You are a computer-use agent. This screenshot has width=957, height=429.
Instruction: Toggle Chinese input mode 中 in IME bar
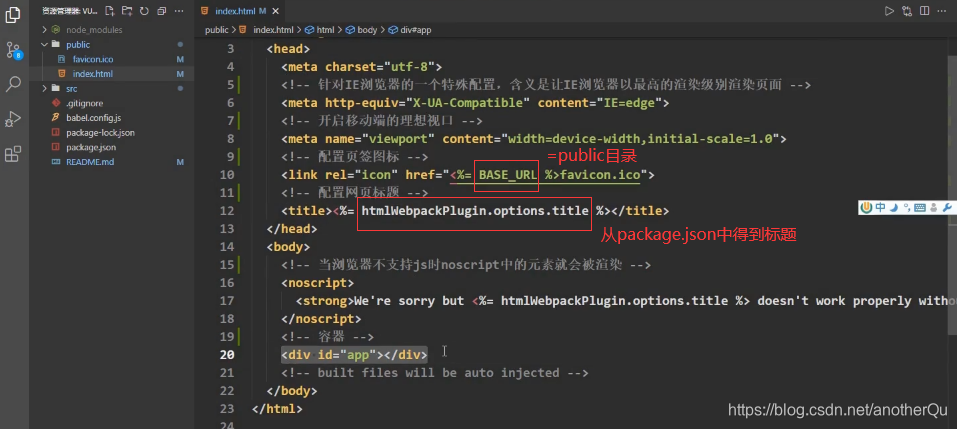coord(881,207)
